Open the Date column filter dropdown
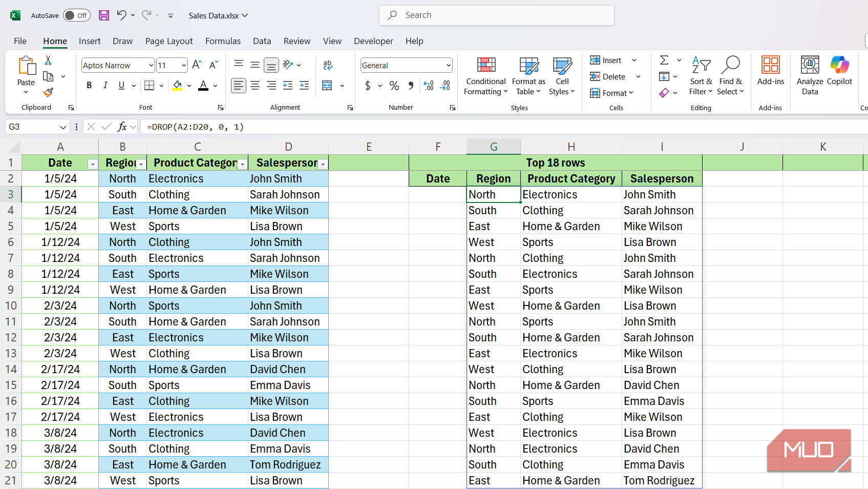Image resolution: width=868 pixels, height=489 pixels. tap(93, 164)
